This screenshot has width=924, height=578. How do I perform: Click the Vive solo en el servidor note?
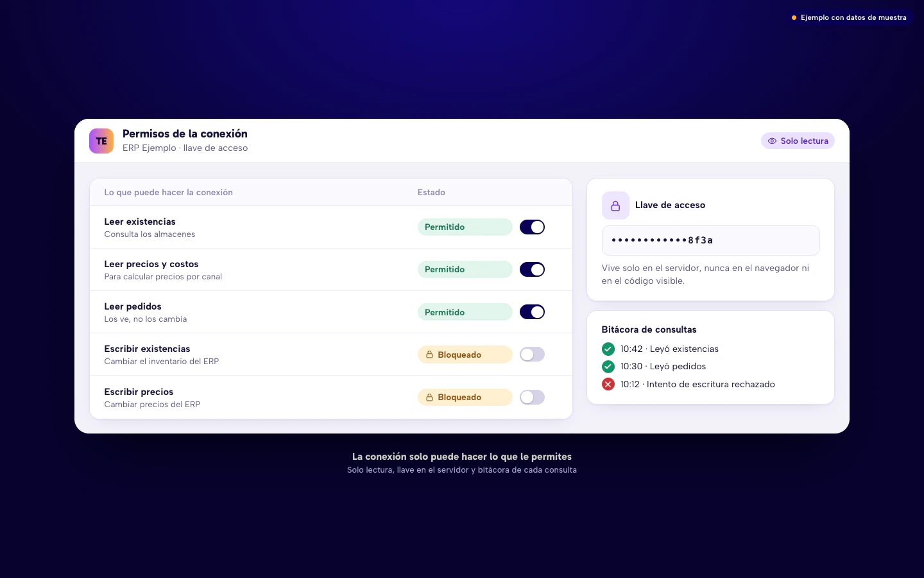tap(705, 274)
